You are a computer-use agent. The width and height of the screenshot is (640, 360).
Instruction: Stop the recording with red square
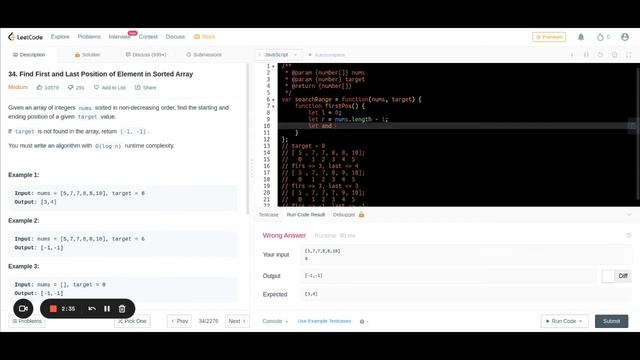pyautogui.click(x=53, y=309)
